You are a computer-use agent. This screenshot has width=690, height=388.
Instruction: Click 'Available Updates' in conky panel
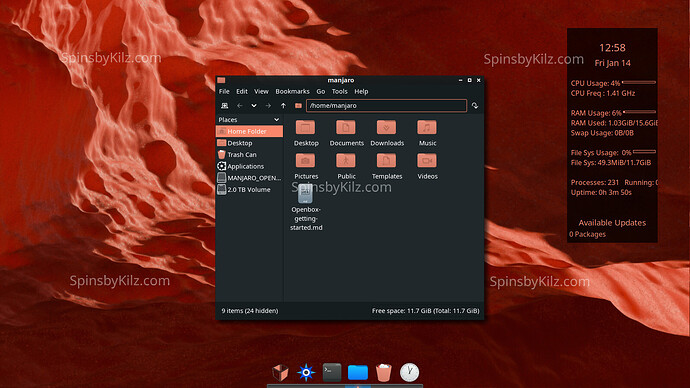click(612, 223)
